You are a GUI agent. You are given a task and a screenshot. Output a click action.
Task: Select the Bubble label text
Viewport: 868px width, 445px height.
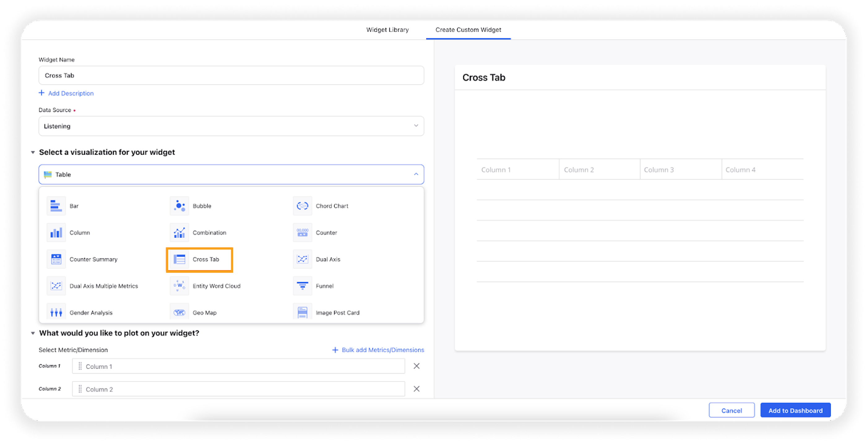click(x=202, y=206)
